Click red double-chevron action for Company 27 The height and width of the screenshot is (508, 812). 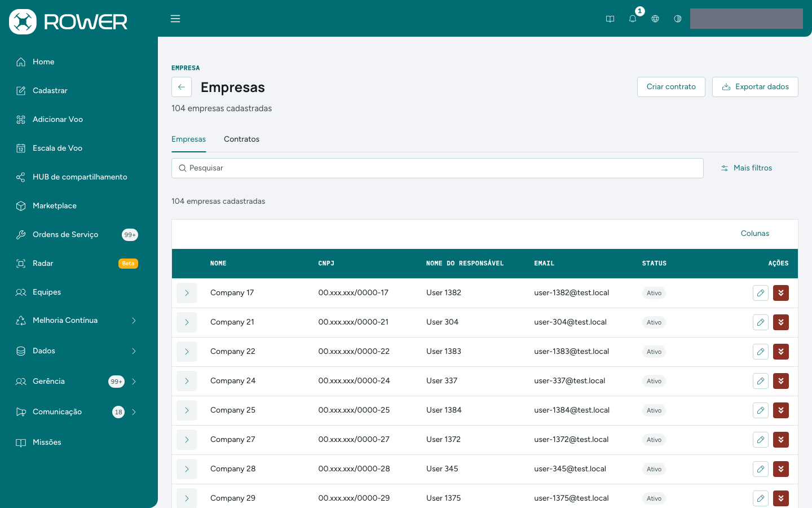coord(781,440)
